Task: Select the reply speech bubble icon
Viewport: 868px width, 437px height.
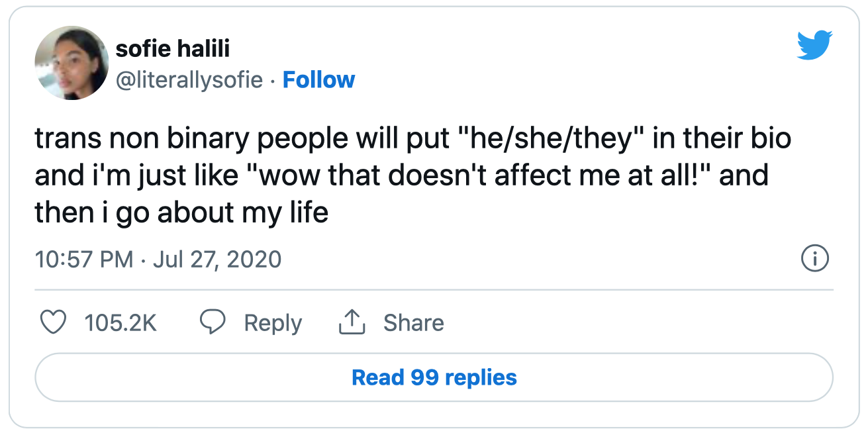Action: [213, 323]
